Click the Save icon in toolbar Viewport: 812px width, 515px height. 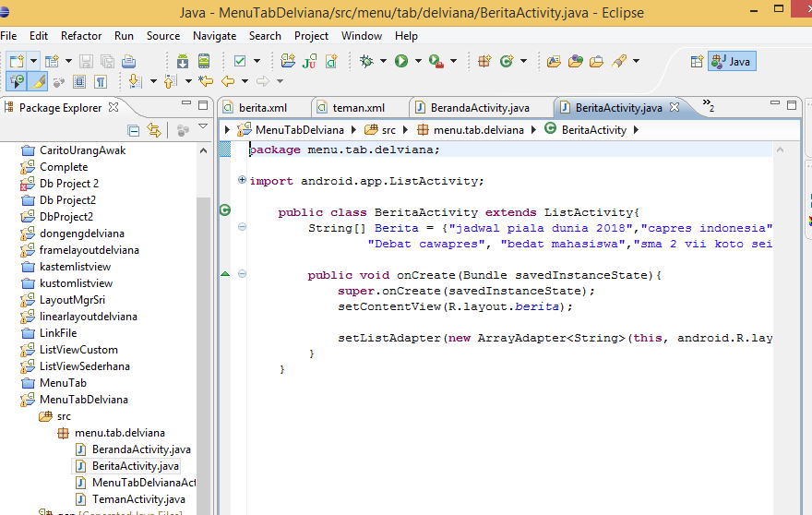tap(86, 61)
